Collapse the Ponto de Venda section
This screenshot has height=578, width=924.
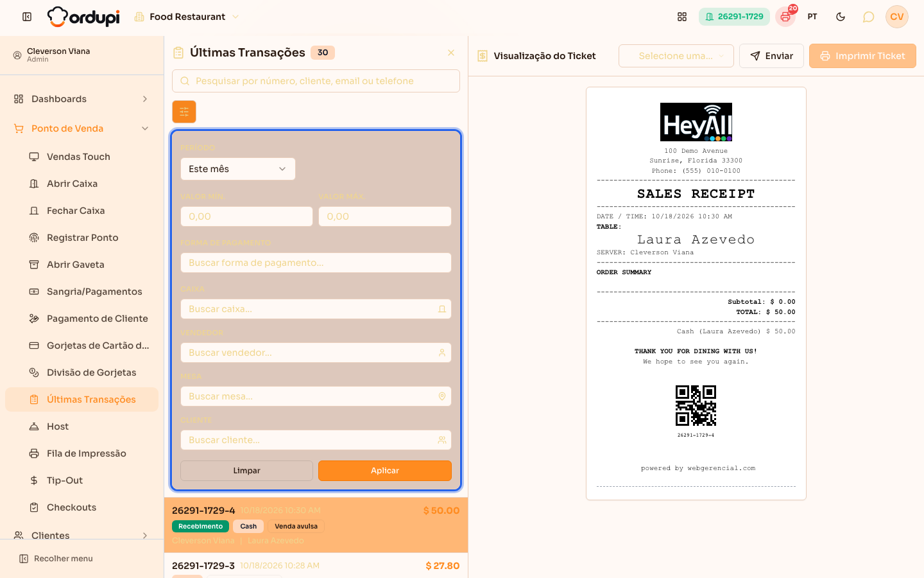pyautogui.click(x=81, y=128)
